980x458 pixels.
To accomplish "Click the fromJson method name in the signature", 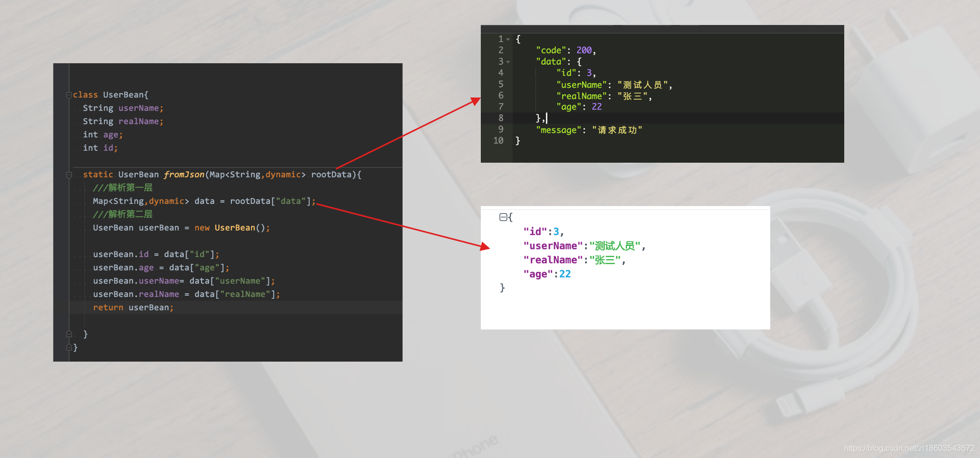I will pos(184,174).
